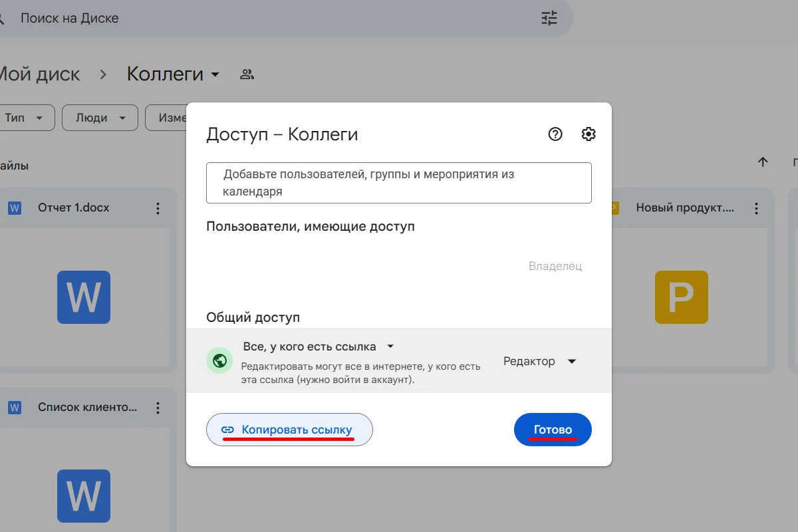Image resolution: width=798 pixels, height=532 pixels.
Task: Open Коллеги folder dropdown menu
Action: (x=173, y=74)
